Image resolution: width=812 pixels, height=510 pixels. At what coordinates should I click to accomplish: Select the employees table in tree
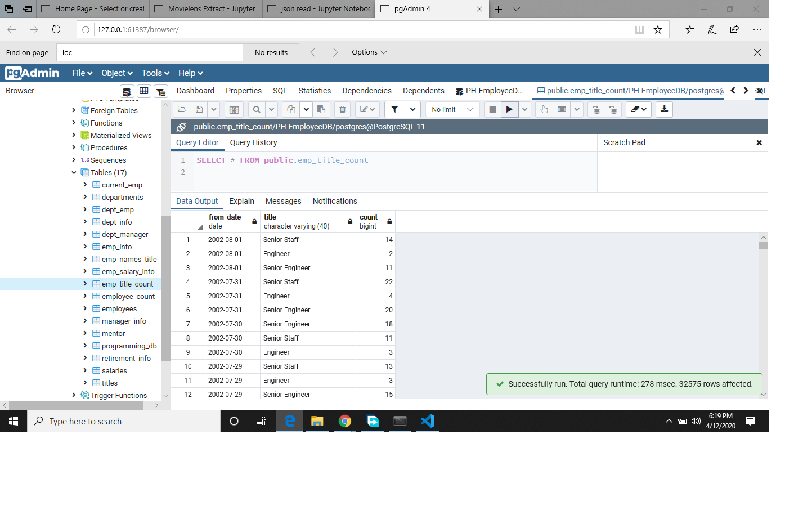[x=119, y=308]
